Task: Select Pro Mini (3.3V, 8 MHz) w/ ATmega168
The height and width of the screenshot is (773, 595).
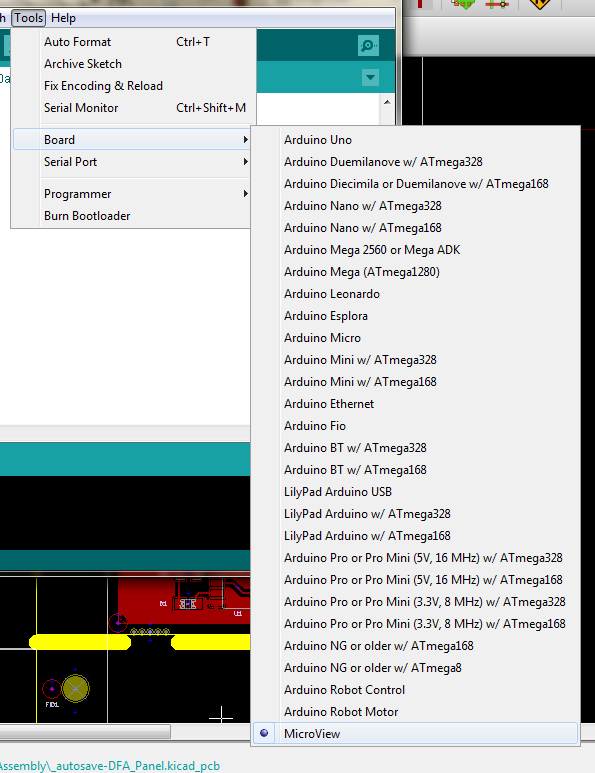Action: coord(415,624)
